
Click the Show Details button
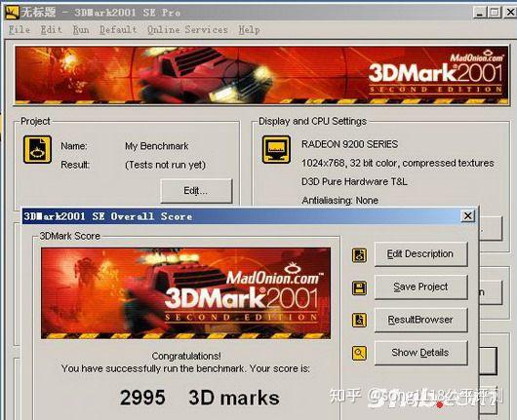coord(420,353)
